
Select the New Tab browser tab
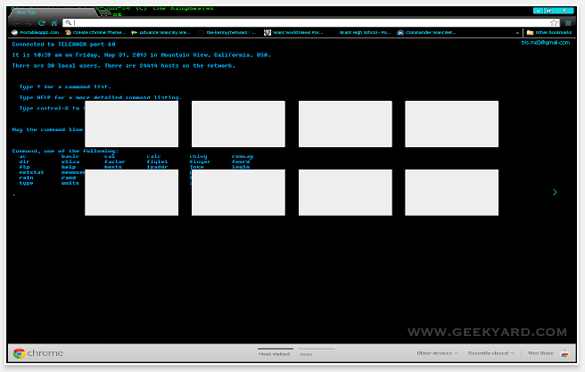pyautogui.click(x=52, y=12)
